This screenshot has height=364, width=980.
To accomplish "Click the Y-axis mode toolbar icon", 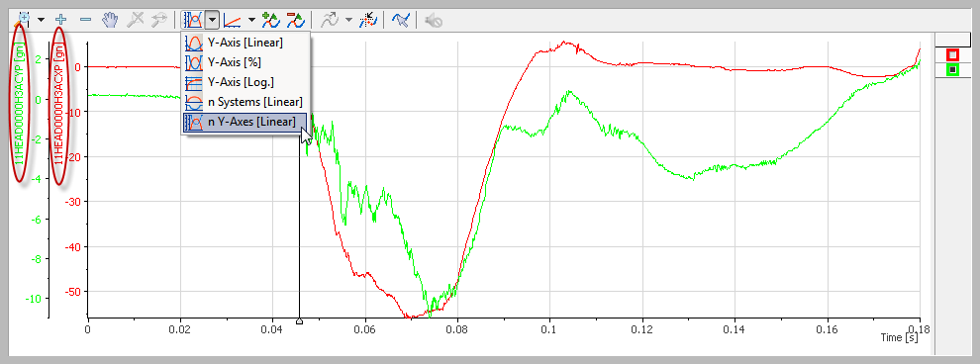I will click(x=193, y=20).
